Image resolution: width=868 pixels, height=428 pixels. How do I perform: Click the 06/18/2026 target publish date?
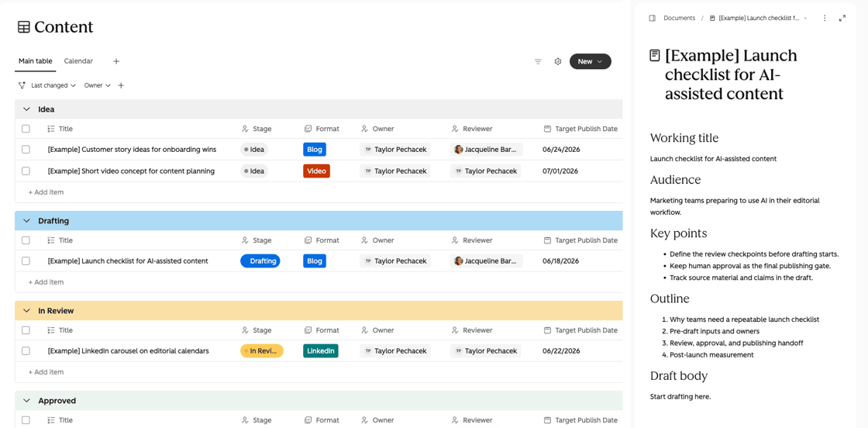[561, 261]
